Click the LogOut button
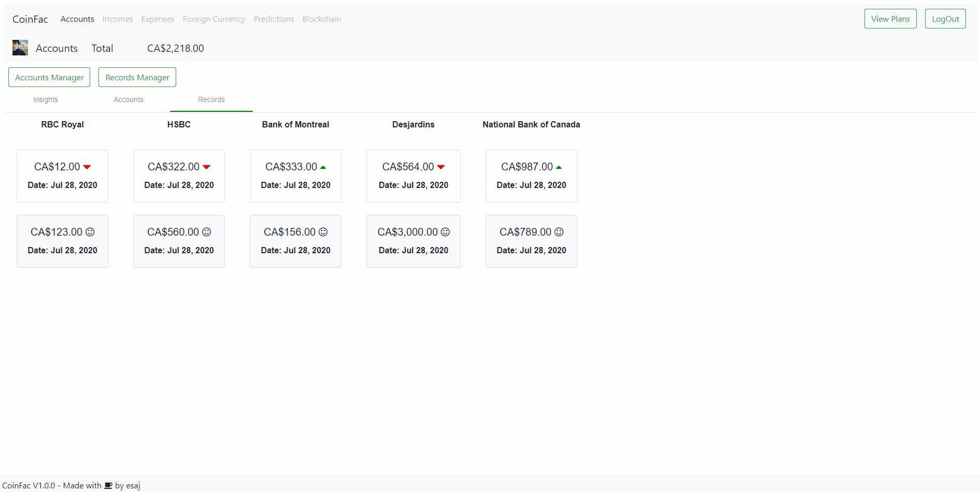Image resolution: width=980 pixels, height=492 pixels. pos(945,19)
